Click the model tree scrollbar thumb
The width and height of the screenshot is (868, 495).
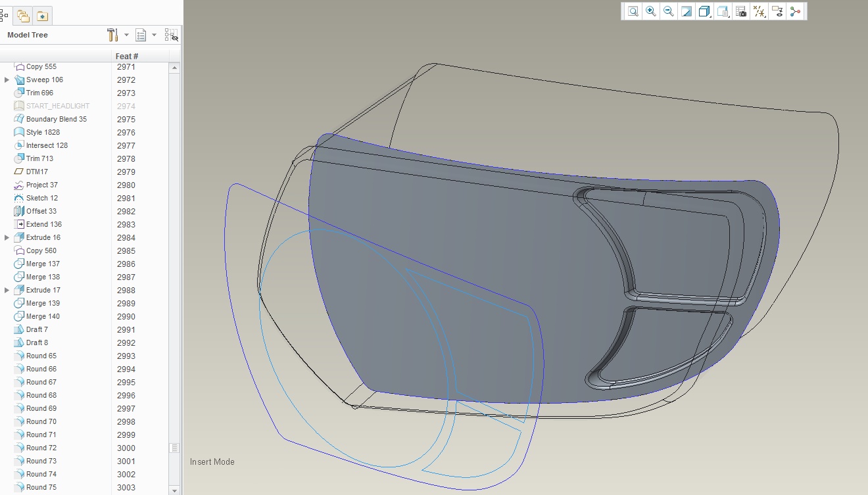[x=174, y=448]
